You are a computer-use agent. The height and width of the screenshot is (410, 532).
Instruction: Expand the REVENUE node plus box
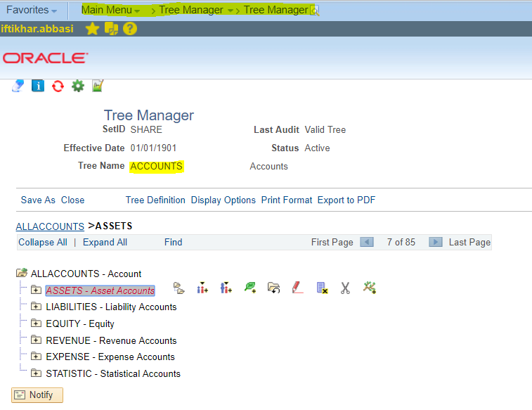coord(36,340)
